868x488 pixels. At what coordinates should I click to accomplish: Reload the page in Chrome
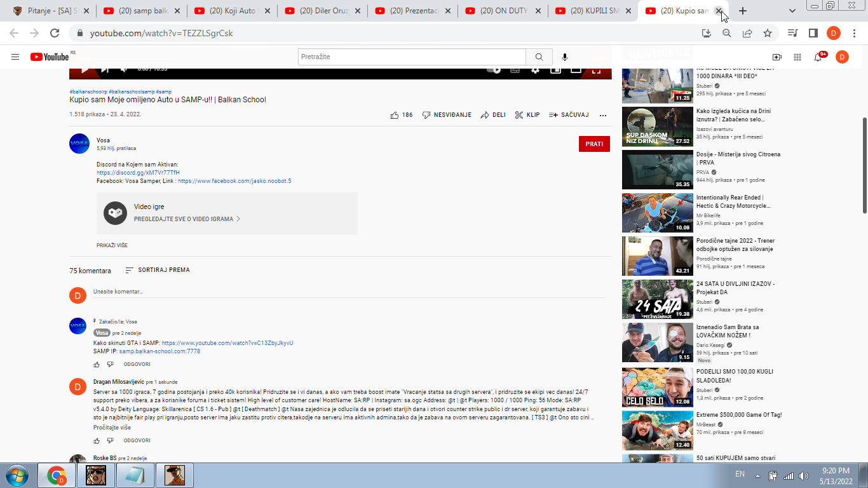55,33
